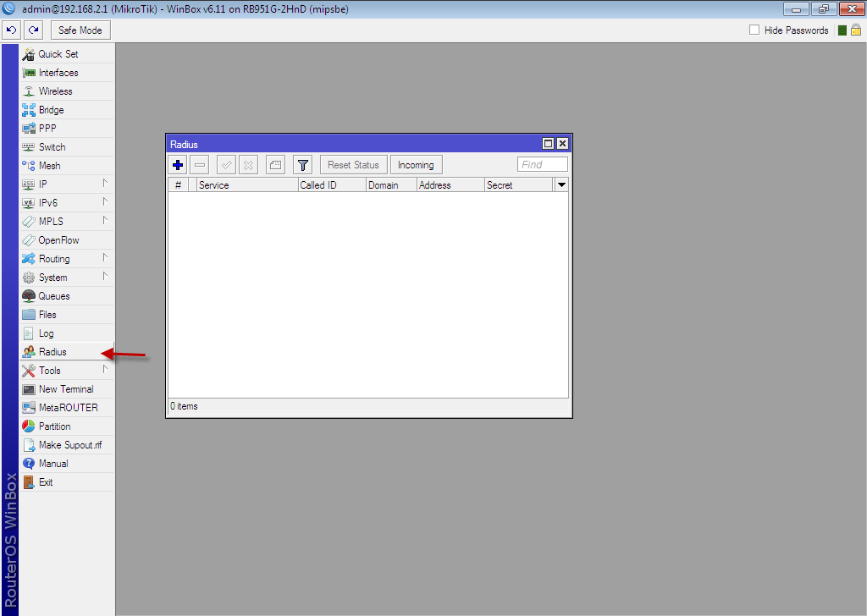Sort by the Called ID column header
This screenshot has width=867, height=616.
pos(332,185)
